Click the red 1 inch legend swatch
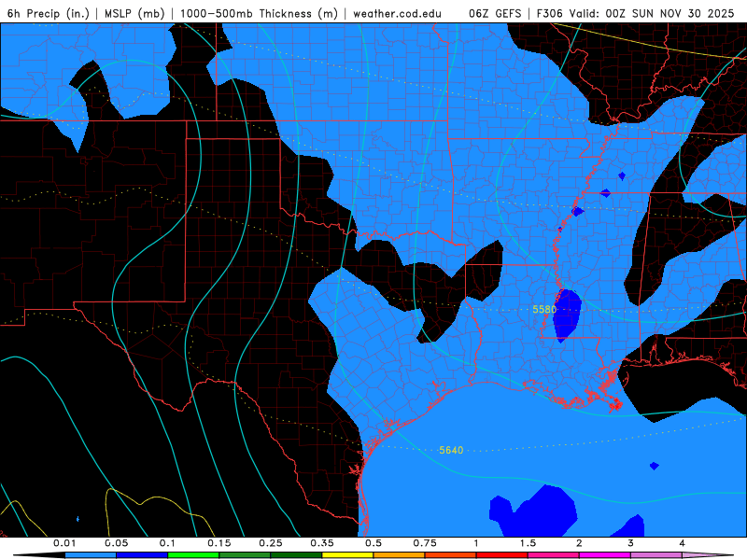 pos(502,555)
